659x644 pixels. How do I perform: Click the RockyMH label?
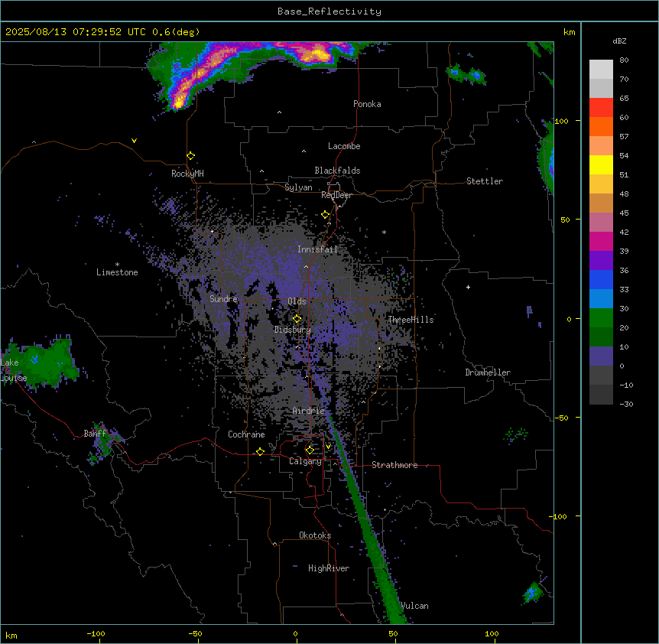(x=187, y=174)
